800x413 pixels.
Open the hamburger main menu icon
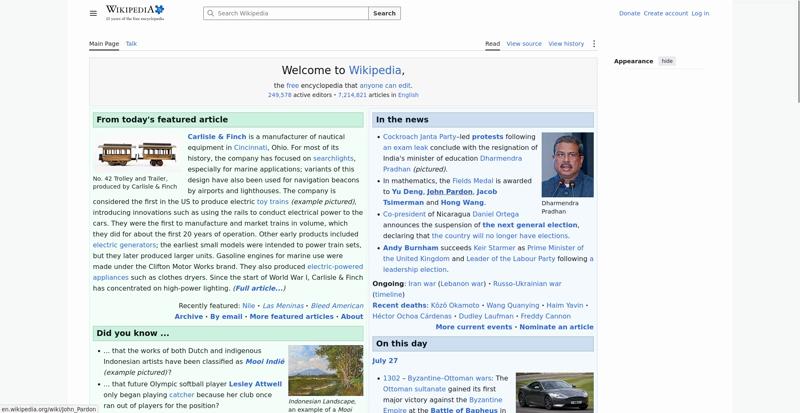coord(93,13)
